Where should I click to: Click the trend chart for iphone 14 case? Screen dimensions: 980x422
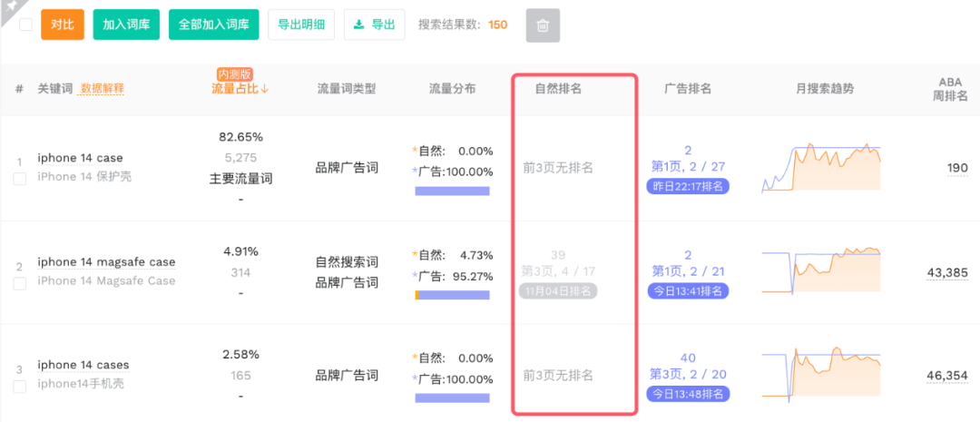click(821, 167)
